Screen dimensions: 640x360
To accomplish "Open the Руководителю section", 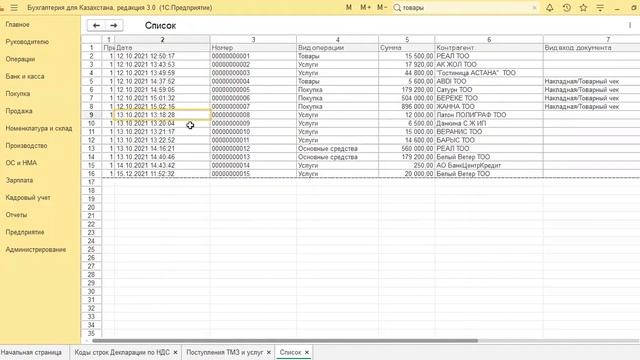I will pos(27,42).
